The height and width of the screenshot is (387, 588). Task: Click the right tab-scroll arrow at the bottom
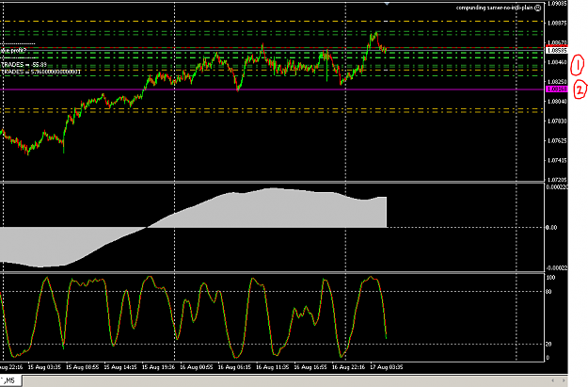click(x=564, y=380)
